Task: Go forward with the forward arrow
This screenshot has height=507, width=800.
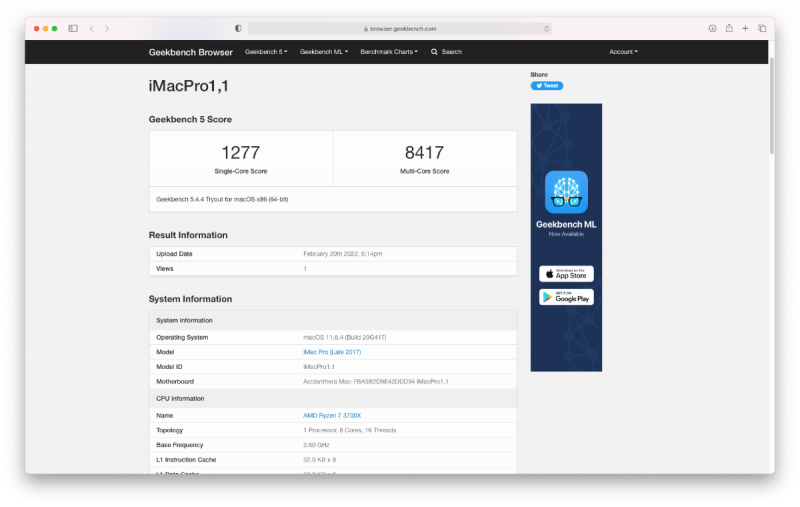Action: pos(107,29)
